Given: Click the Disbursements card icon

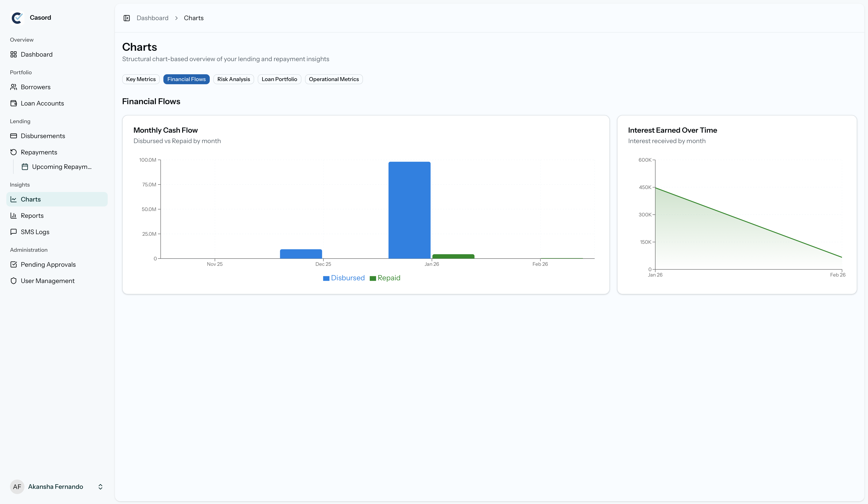Looking at the screenshot, I should (13, 136).
